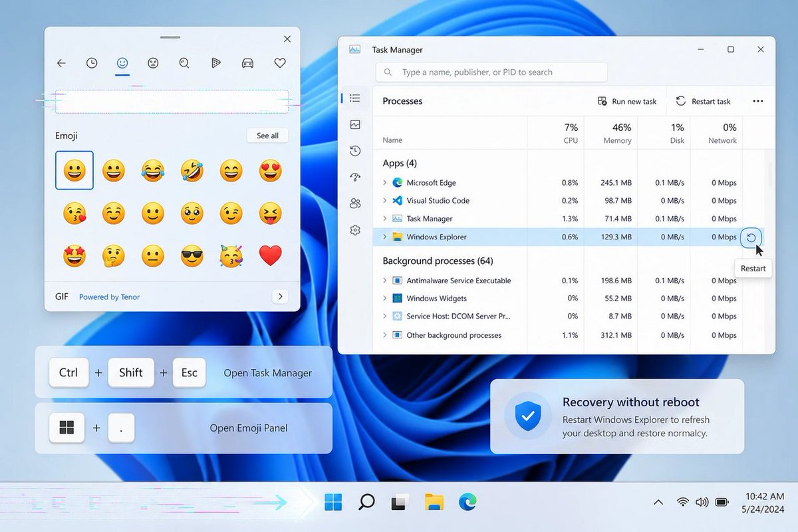Viewport: 798px width, 532px height.
Task: Go back in the emoji panel
Action: tap(61, 63)
